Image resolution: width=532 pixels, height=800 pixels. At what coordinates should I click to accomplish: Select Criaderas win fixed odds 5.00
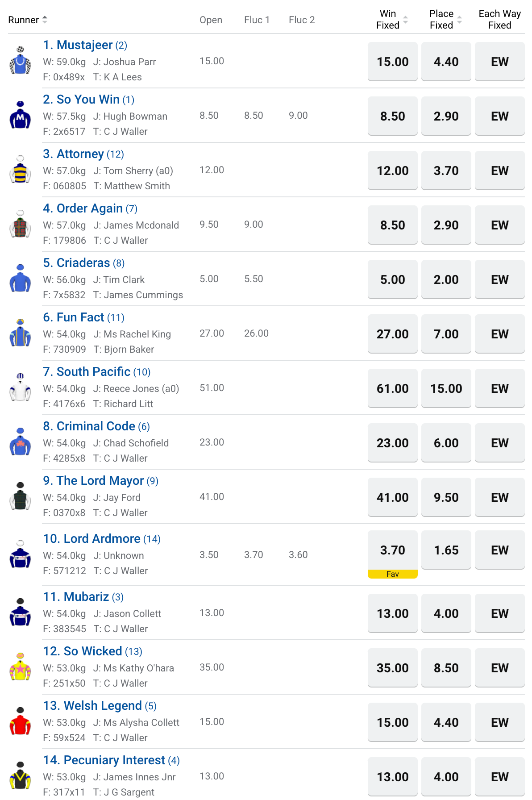[393, 279]
